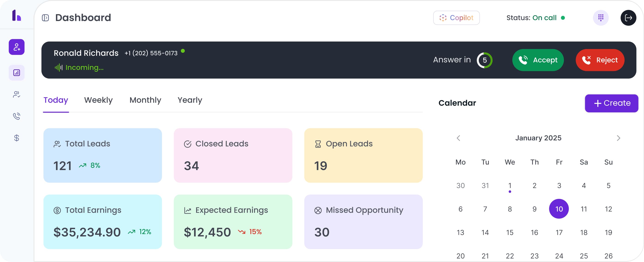The height and width of the screenshot is (262, 644).
Task: Create a new event with the Create button
Action: point(611,103)
